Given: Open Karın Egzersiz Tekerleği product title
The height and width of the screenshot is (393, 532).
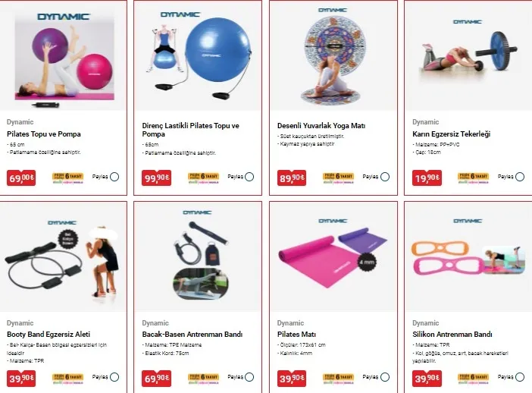Looking at the screenshot, I should click(x=451, y=134).
